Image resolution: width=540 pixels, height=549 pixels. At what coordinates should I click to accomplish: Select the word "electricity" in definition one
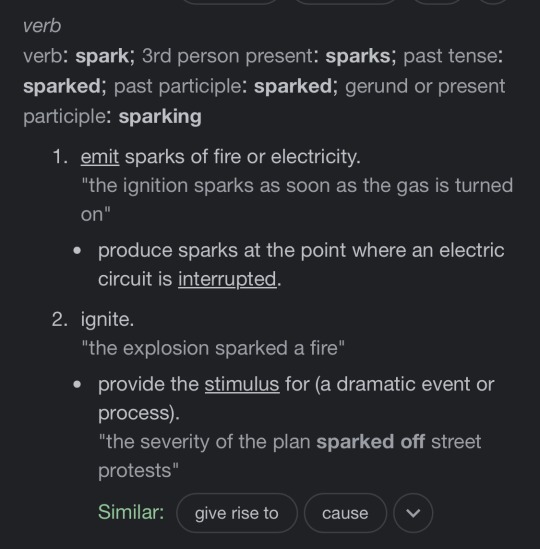tap(314, 157)
